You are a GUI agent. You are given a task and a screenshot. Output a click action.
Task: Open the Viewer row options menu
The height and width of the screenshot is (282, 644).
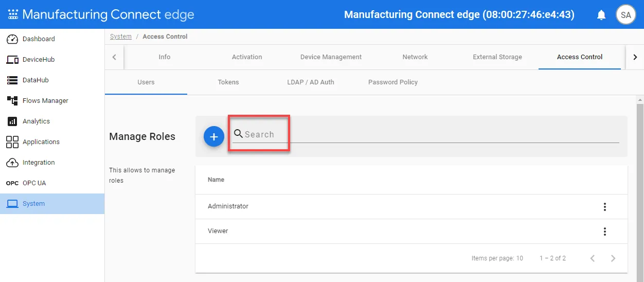605,232
